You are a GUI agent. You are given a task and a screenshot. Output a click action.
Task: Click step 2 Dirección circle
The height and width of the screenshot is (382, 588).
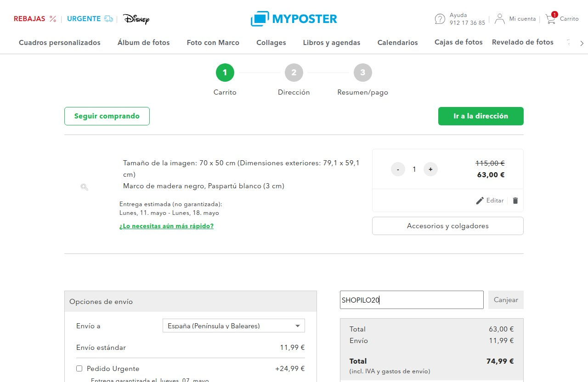pos(294,73)
